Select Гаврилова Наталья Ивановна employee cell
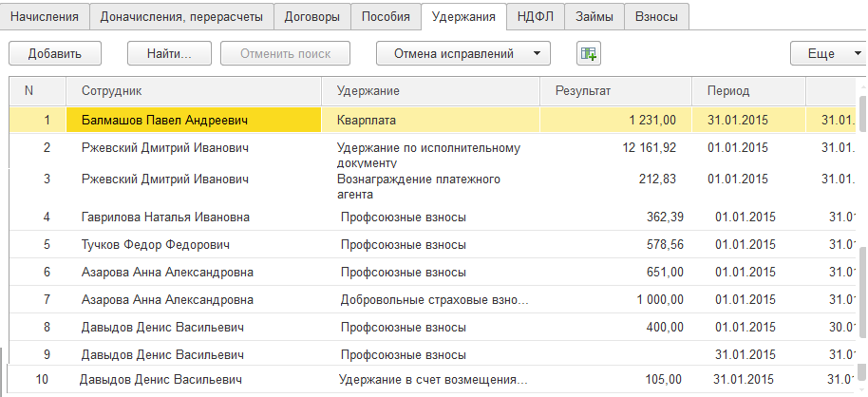The height and width of the screenshot is (397, 868). click(x=165, y=217)
